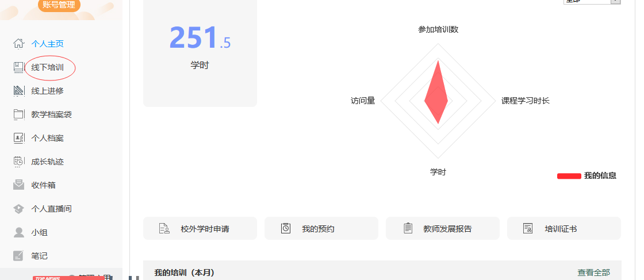Click the graduation cap icon for 个人直播间
The image size is (644, 280).
point(19,209)
